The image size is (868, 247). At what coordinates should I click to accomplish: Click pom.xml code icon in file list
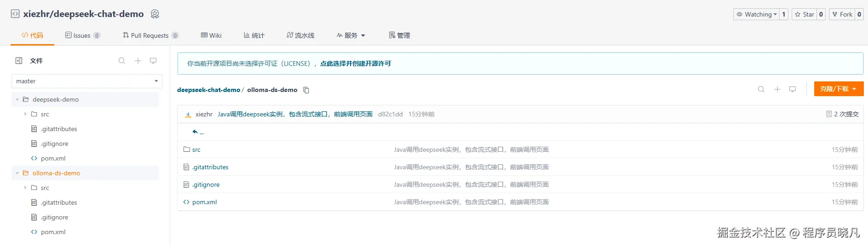(186, 202)
